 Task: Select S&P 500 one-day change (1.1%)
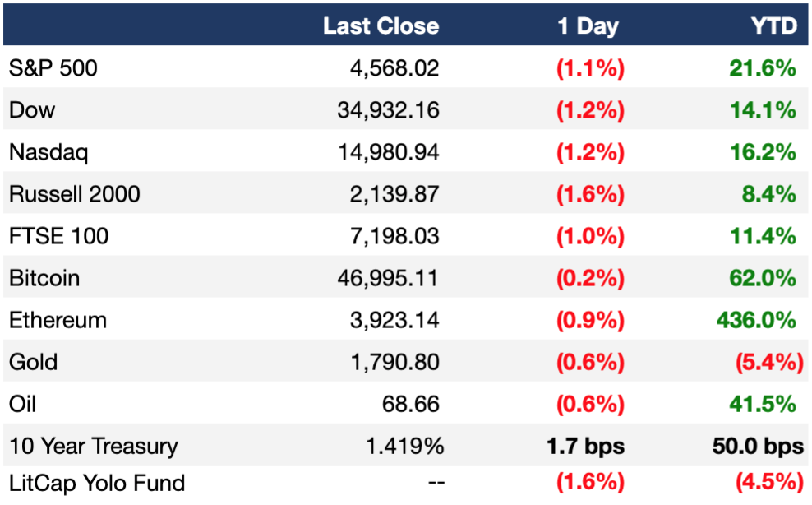click(x=590, y=68)
